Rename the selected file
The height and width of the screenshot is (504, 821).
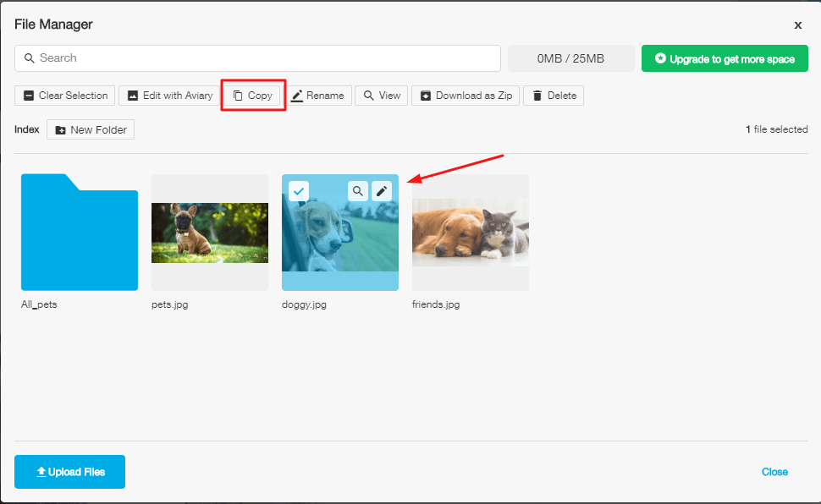[x=317, y=96]
